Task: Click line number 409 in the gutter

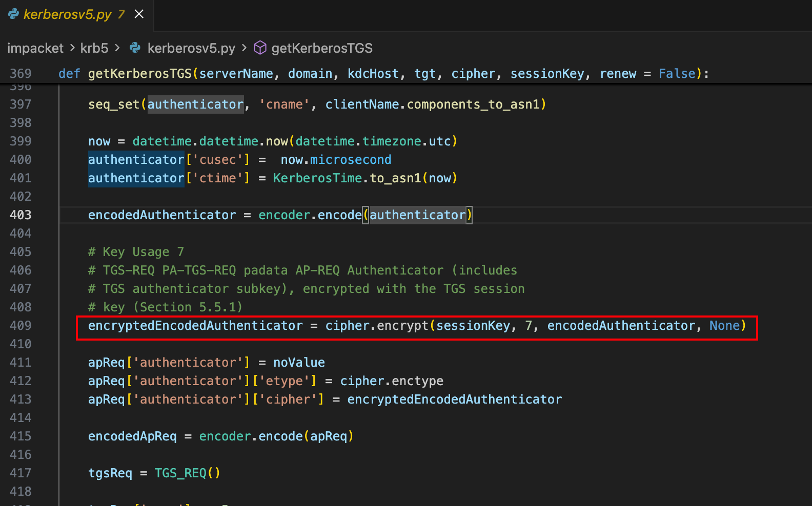Action: 21,326
